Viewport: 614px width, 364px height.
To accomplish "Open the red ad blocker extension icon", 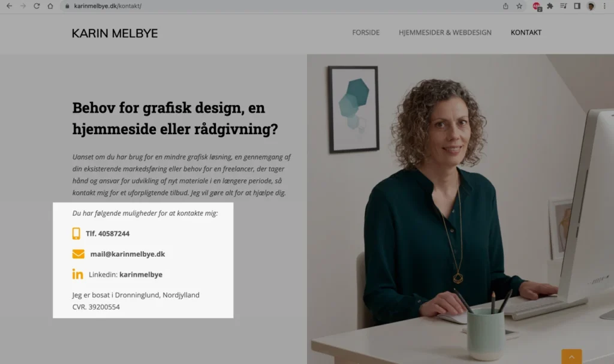I will (537, 6).
